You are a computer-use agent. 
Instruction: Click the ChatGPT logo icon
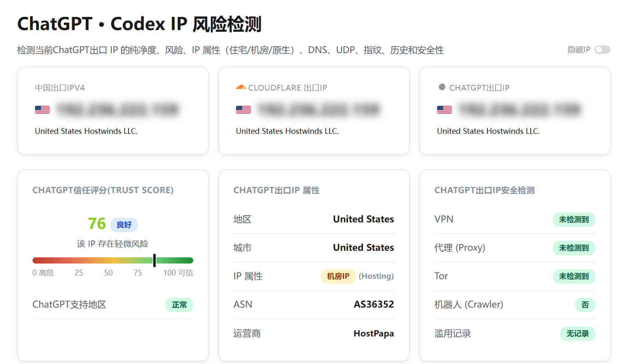(442, 87)
